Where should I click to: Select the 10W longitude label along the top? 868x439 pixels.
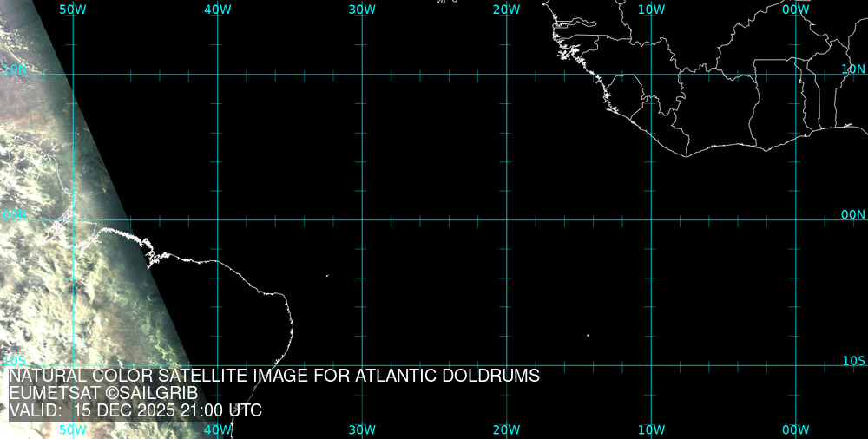tap(651, 9)
